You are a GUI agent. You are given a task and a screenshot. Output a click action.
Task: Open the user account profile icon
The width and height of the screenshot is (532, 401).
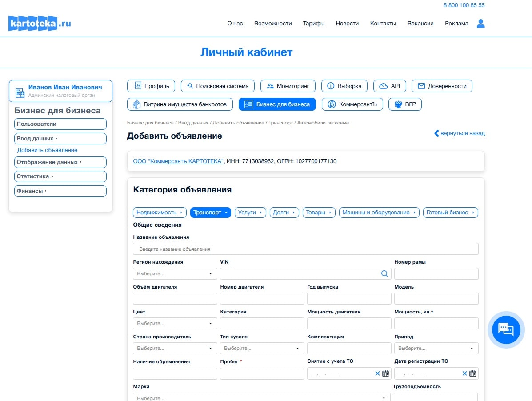pyautogui.click(x=480, y=24)
